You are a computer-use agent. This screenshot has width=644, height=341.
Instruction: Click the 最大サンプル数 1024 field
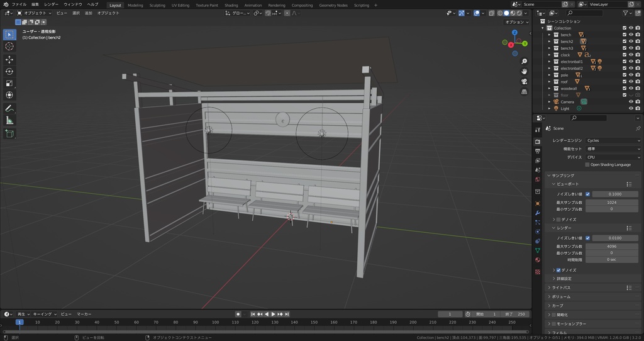click(611, 203)
